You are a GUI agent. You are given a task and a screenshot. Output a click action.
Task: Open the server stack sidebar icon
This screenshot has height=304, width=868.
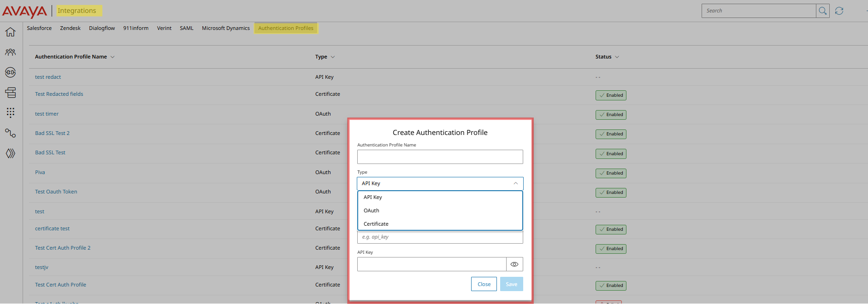[x=10, y=93]
